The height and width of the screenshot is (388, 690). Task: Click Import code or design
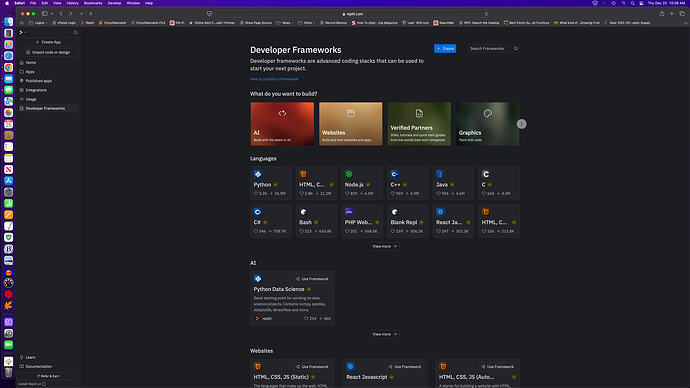48,52
